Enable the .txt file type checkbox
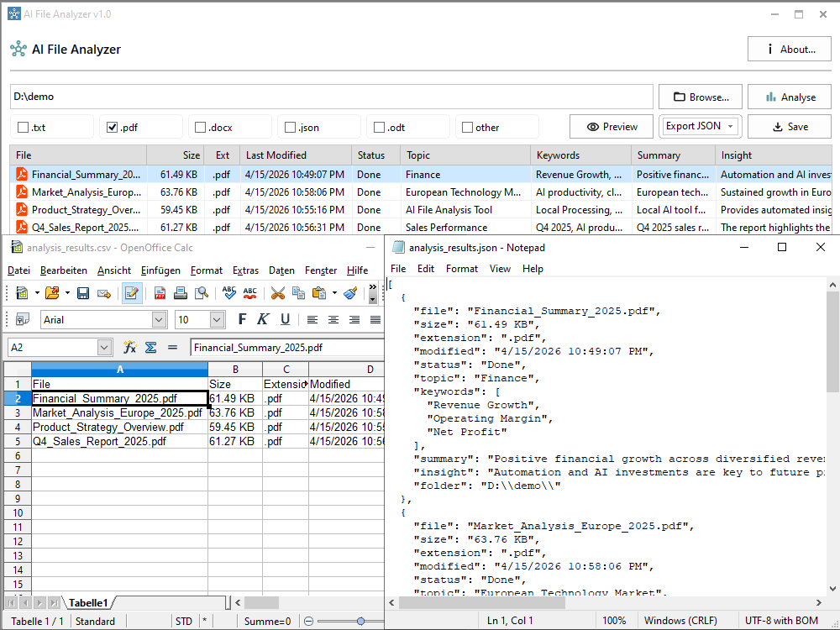The height and width of the screenshot is (630, 840). click(x=22, y=128)
